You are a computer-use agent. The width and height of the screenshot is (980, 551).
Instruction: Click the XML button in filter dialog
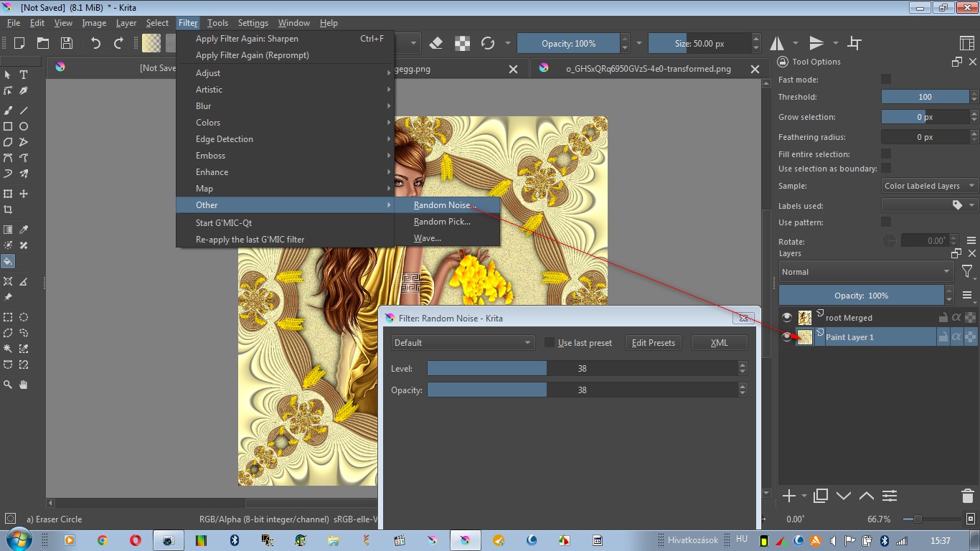(x=719, y=343)
